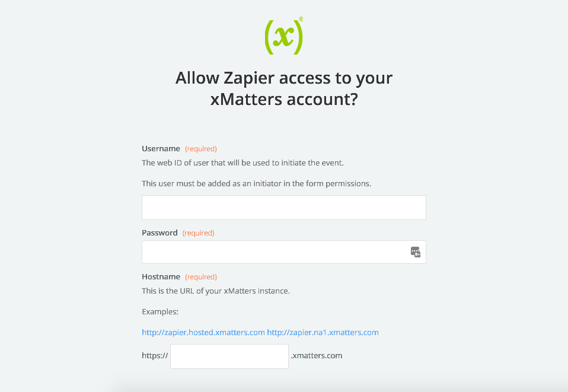Focus the Password input field
Screen dimensions: 568x392
tap(283, 252)
